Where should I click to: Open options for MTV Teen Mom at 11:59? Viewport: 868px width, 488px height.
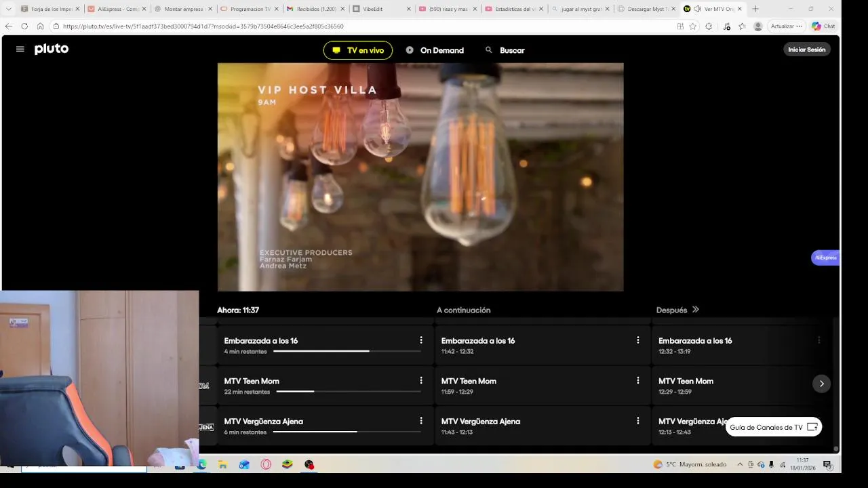point(638,381)
